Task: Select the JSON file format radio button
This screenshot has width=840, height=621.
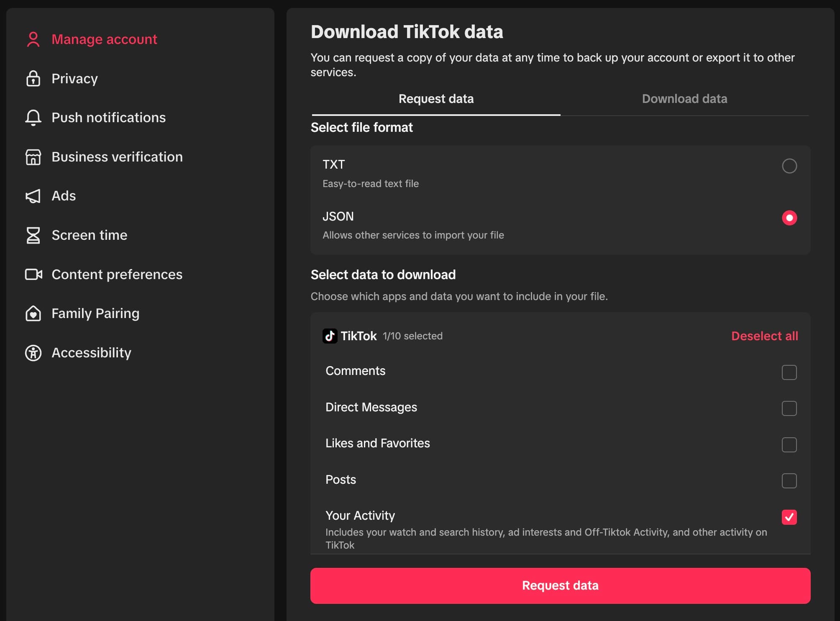Action: point(789,218)
